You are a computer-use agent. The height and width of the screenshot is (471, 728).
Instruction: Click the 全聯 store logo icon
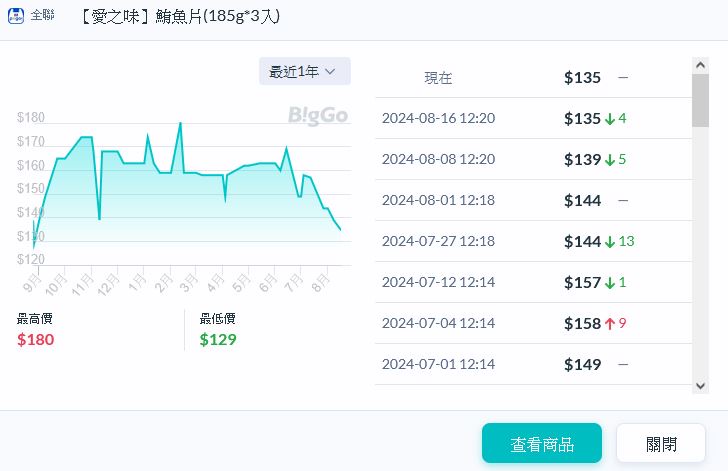coord(16,16)
